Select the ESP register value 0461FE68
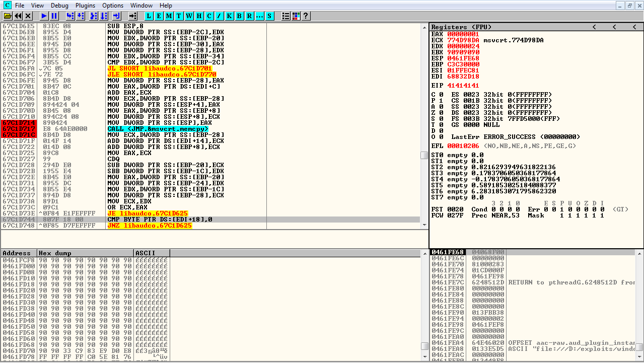644x363 pixels. pyautogui.click(x=463, y=58)
